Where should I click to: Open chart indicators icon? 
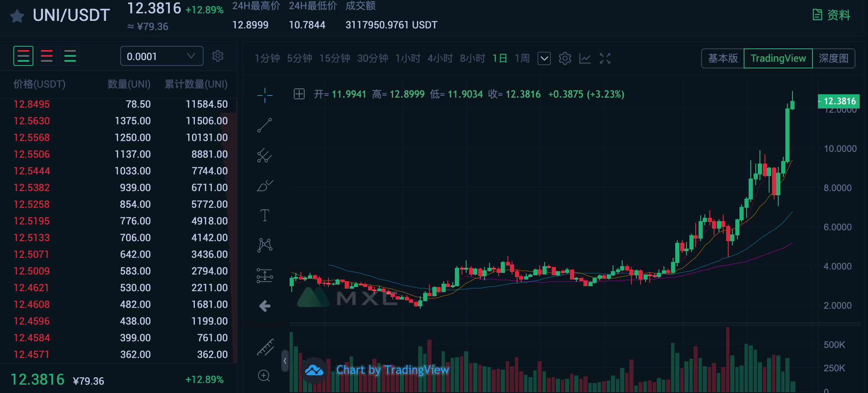585,58
